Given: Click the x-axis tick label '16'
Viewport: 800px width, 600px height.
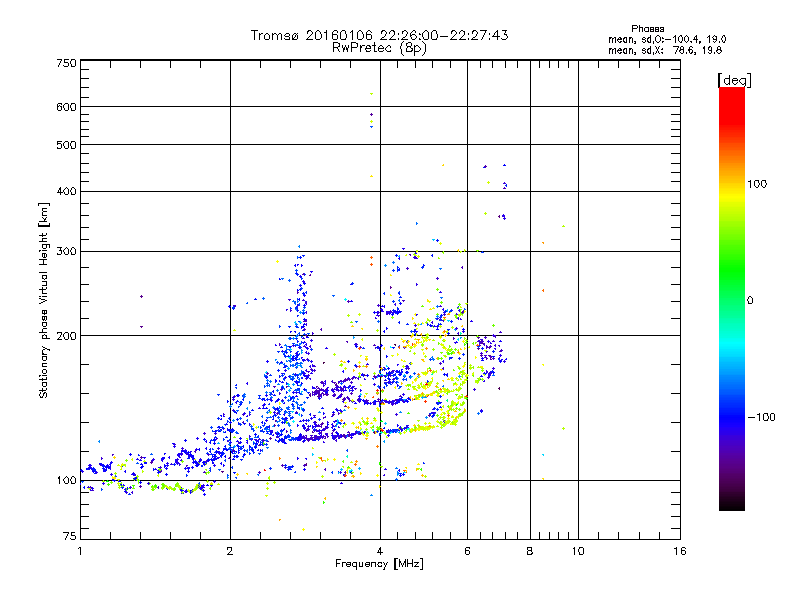Looking at the screenshot, I should coord(680,551).
